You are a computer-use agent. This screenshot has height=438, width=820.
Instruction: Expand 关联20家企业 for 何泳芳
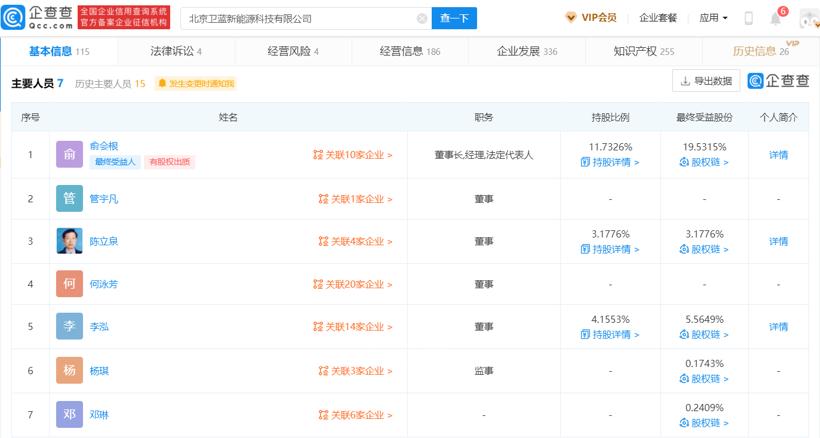355,285
